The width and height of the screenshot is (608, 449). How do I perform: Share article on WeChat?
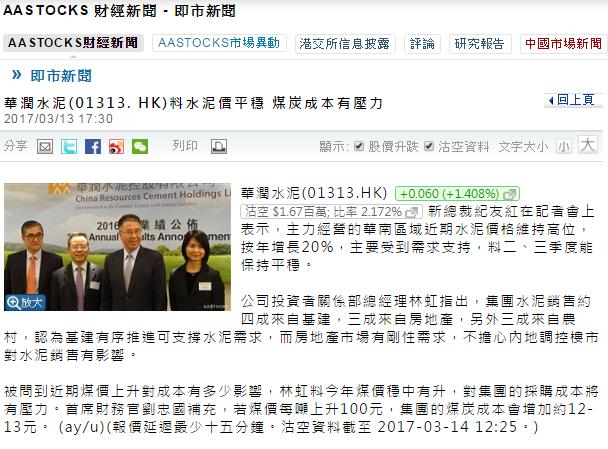pyautogui.click(x=140, y=147)
